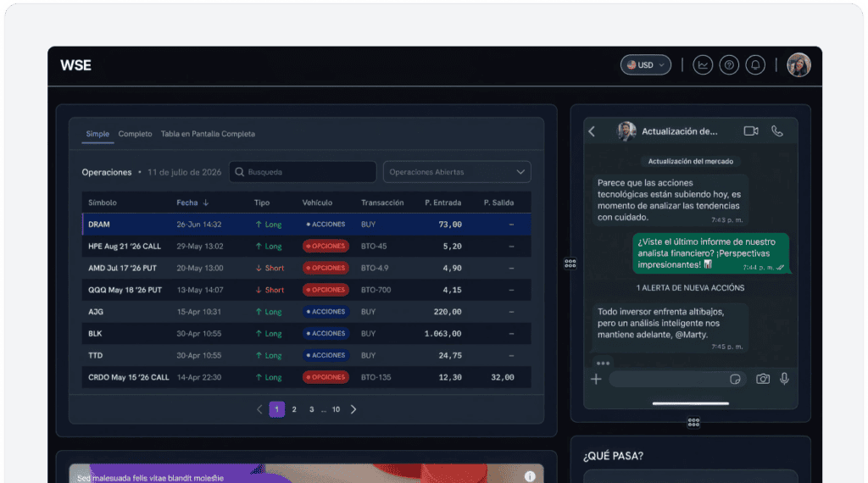The height and width of the screenshot is (483, 868).
Task: Click the Símbolo column header
Action: [x=103, y=203]
